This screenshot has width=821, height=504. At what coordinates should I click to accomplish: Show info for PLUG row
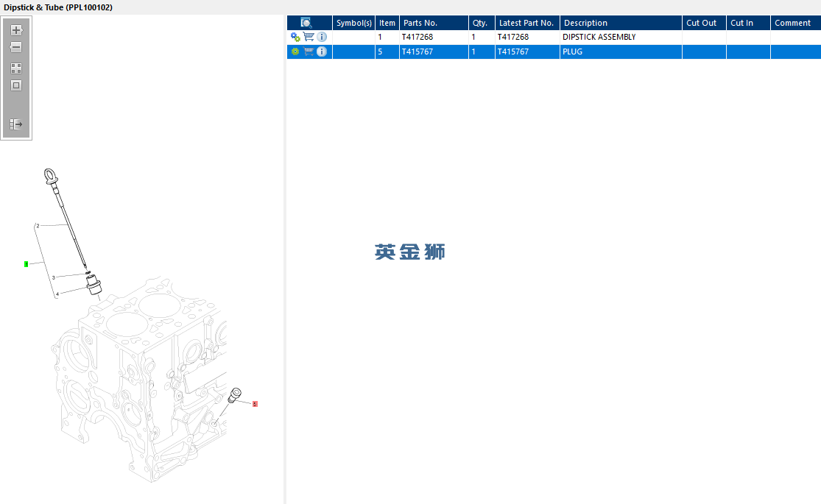coord(322,52)
